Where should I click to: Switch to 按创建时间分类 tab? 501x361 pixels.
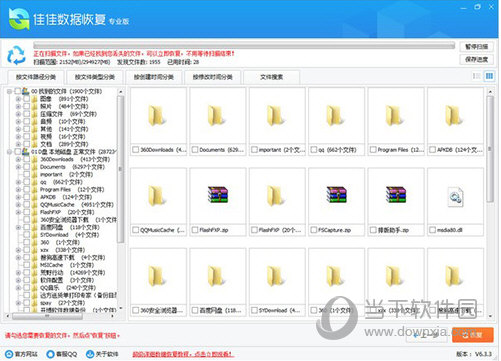154,77
